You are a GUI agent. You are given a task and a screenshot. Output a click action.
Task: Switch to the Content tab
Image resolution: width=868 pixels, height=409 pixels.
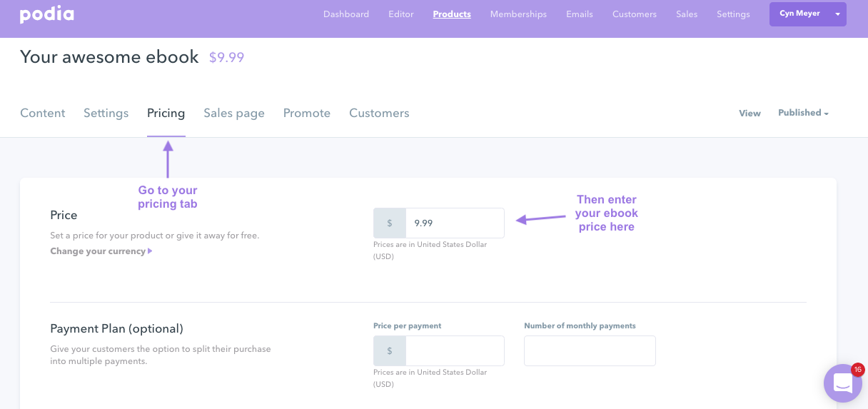[x=43, y=113]
